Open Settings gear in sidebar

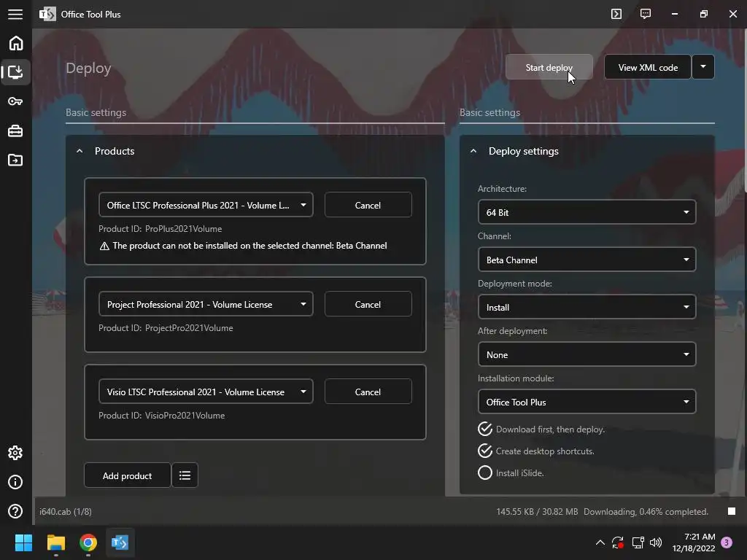[x=15, y=453]
